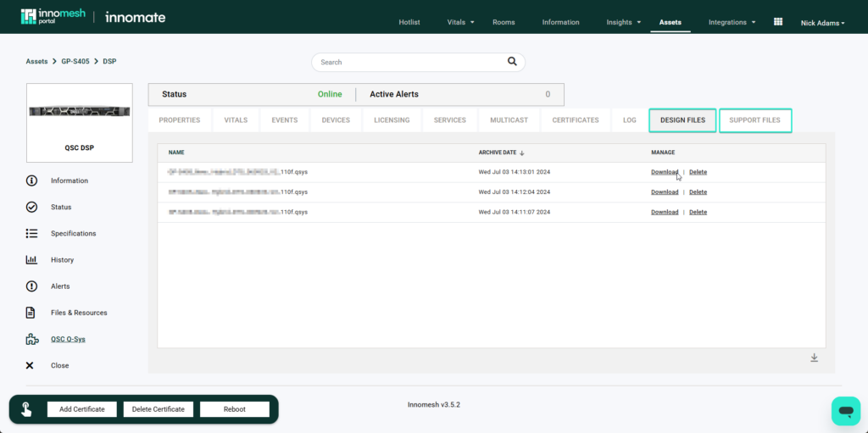
Task: Open the Files & Resources entry
Action: (79, 313)
